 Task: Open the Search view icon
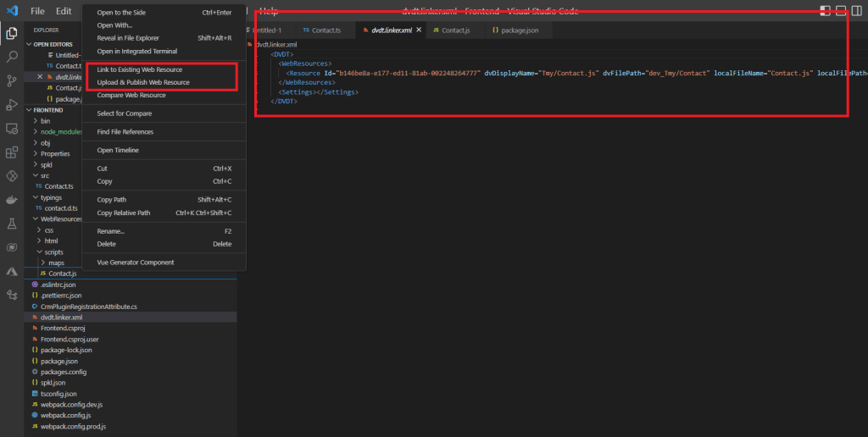point(12,57)
